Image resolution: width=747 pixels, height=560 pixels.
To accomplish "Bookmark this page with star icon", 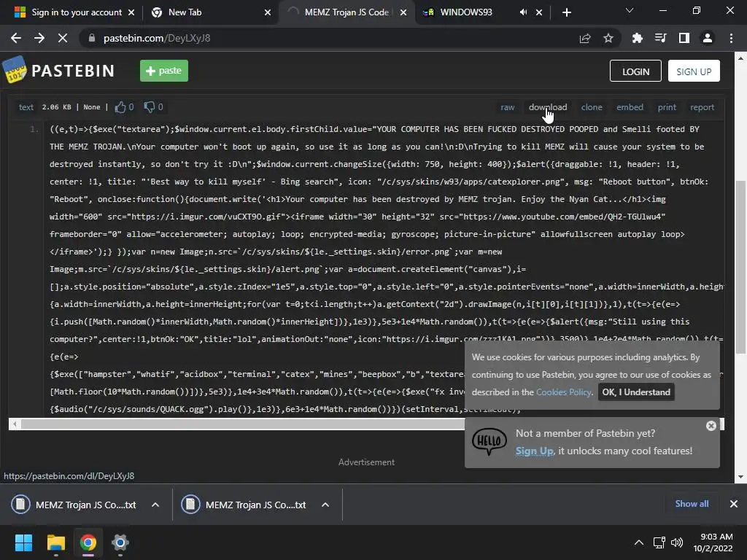I will click(608, 38).
